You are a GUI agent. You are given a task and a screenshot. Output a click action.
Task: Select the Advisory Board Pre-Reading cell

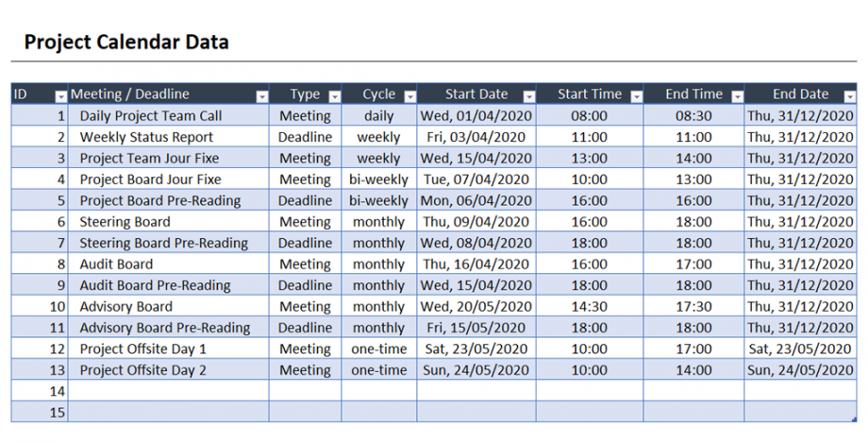(164, 328)
